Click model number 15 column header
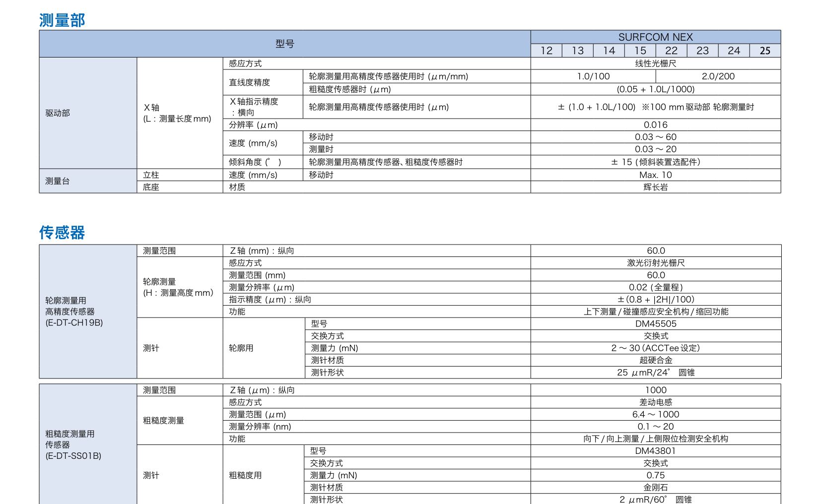 point(640,51)
